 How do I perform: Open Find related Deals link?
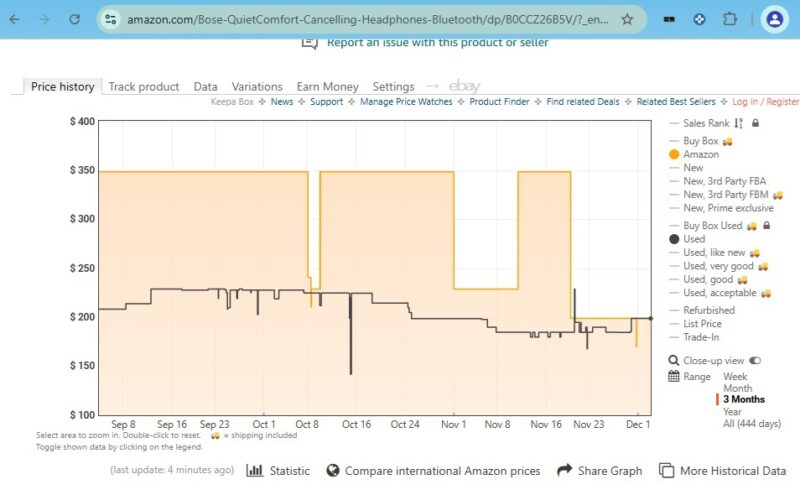coord(583,102)
